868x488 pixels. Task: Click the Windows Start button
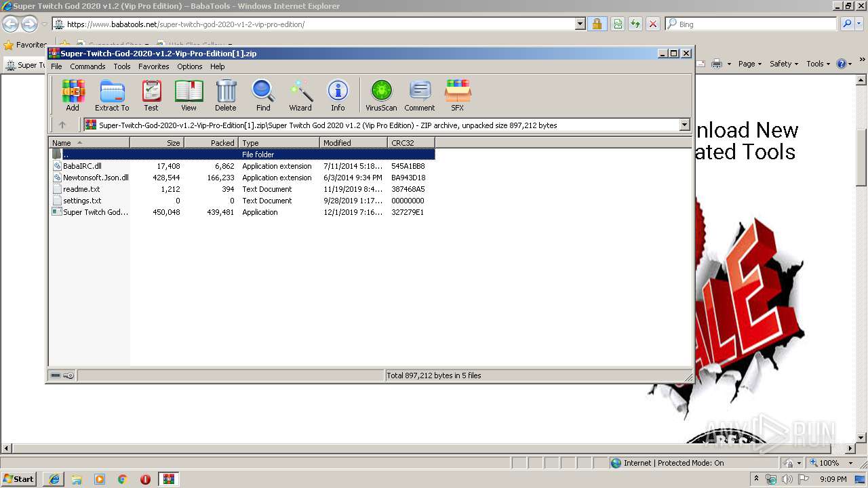coord(19,479)
